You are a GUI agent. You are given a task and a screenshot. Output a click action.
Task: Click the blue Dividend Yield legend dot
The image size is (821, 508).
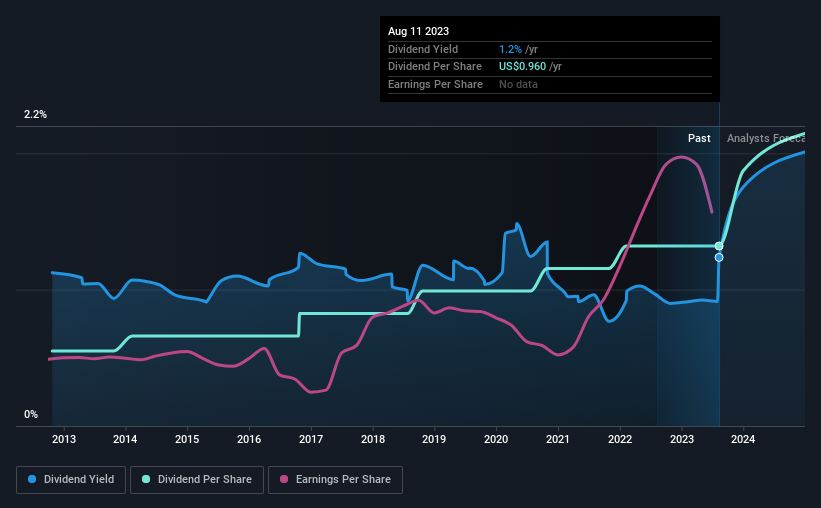pos(32,479)
